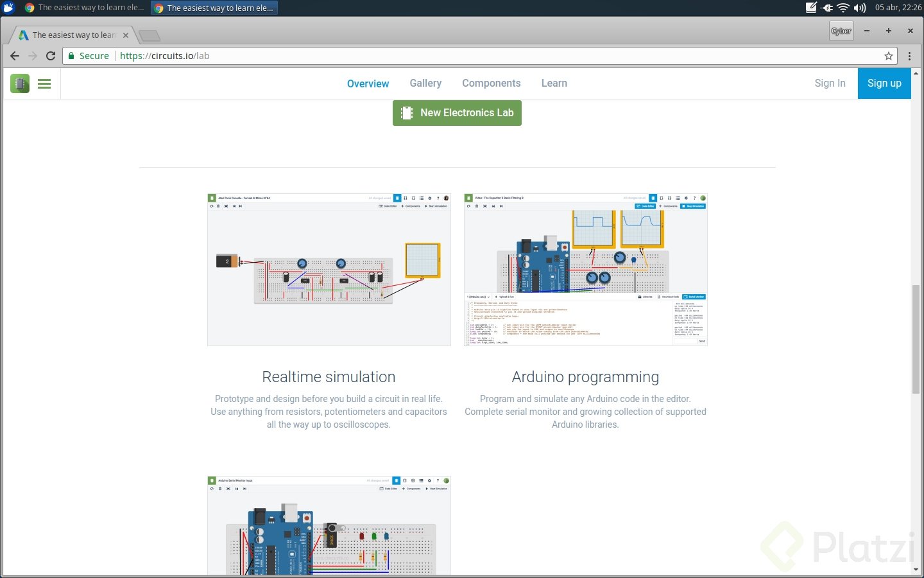The image size is (924, 578).
Task: Click the blue Sign up button
Action: [x=884, y=83]
